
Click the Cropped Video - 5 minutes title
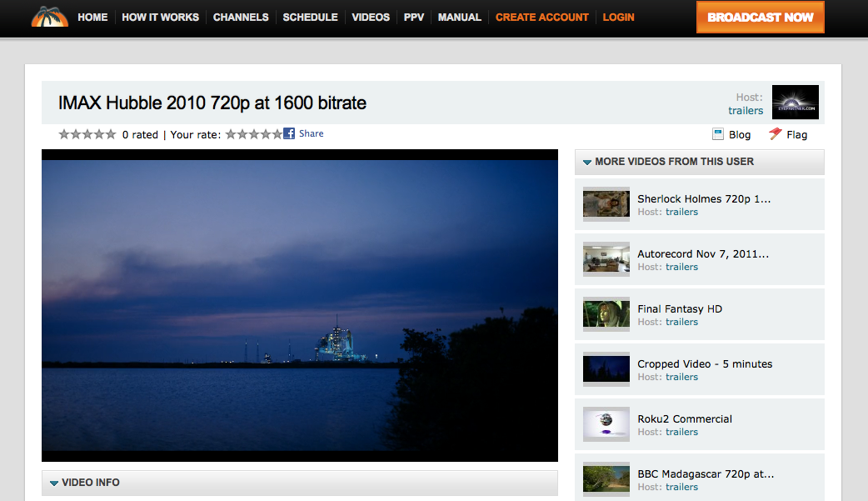click(705, 364)
